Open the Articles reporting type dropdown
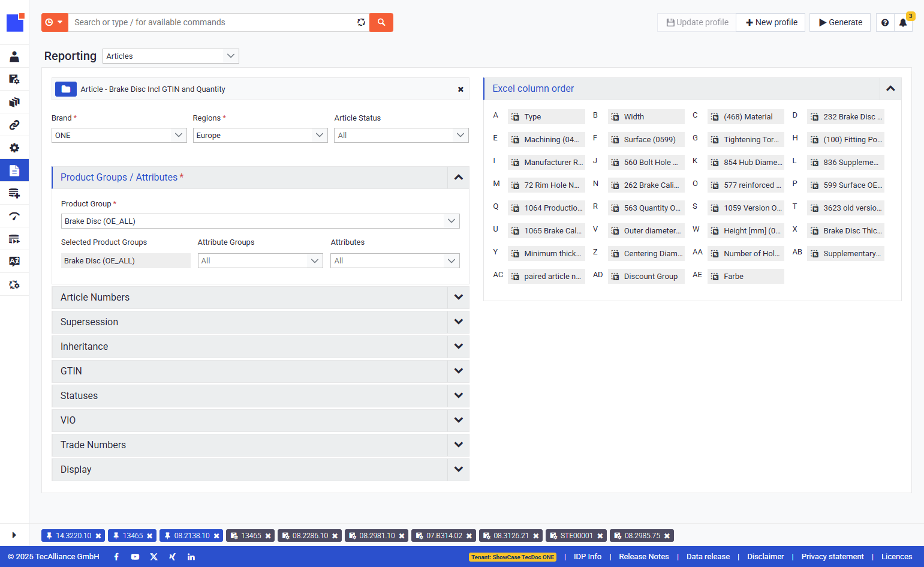Image resolution: width=924 pixels, height=567 pixels. click(171, 56)
